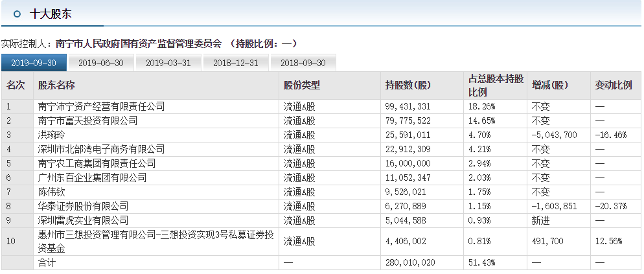Click the 增减(股) column header

point(549,86)
